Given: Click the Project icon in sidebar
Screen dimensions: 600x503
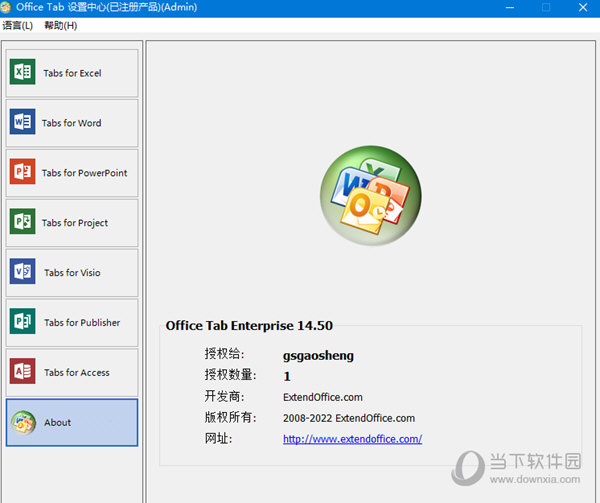Looking at the screenshot, I should tap(23, 221).
